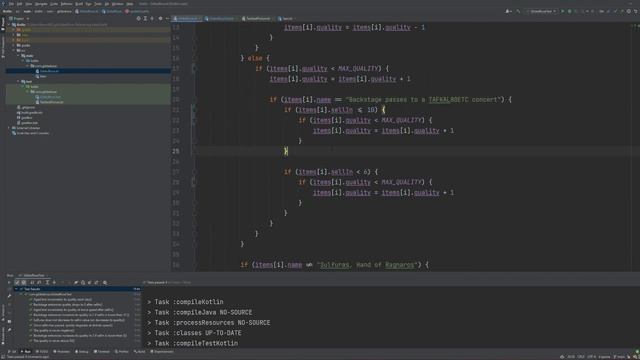Click line number 25 in gutter
The height and width of the screenshot is (360, 640).
[x=176, y=151]
